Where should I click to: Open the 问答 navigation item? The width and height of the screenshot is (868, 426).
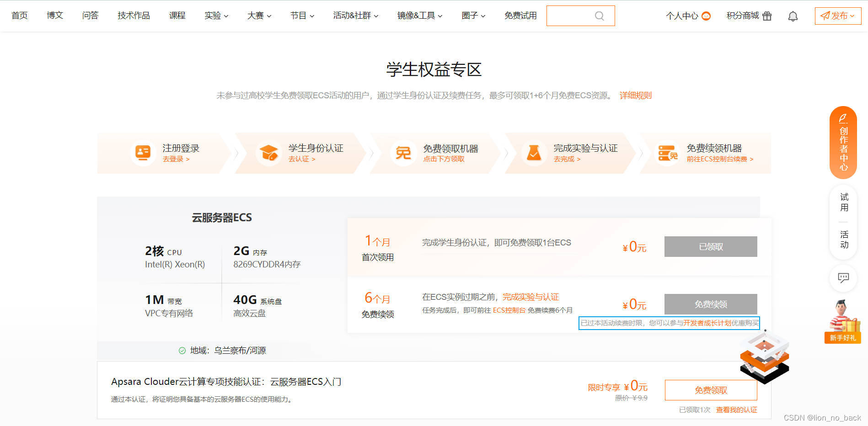coord(90,16)
